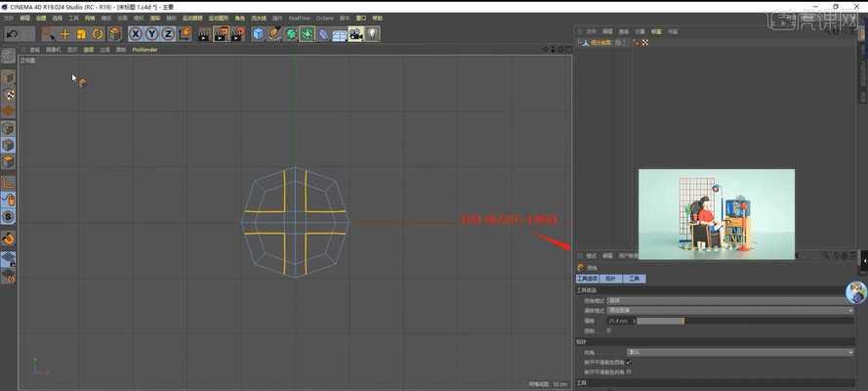Open the 偏移模式 dropdown
Viewport: 868px width, 391px height.
[730, 311]
